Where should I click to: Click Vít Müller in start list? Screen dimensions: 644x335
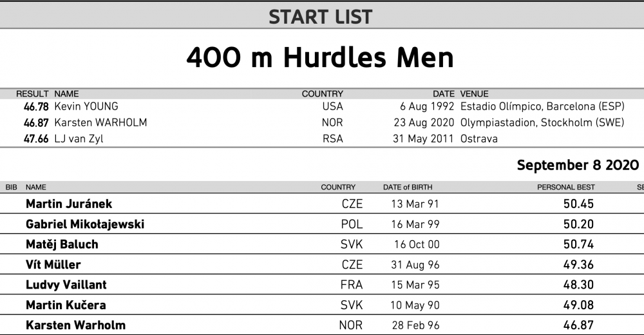pos(53,265)
